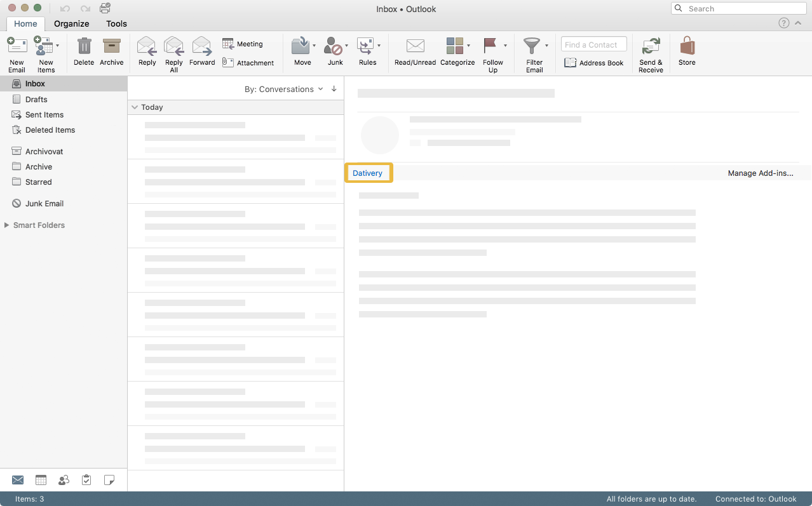Click the Dativery add-in link
This screenshot has width=812, height=506.
(x=368, y=173)
